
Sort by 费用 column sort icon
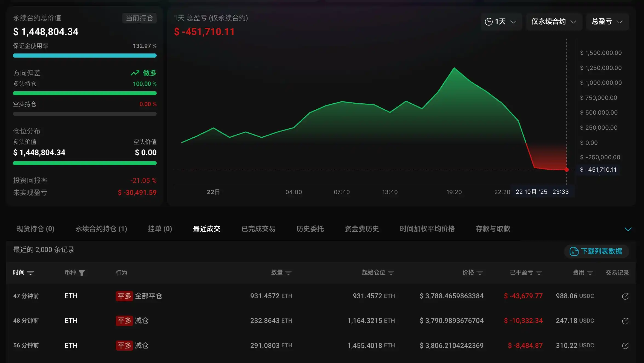click(x=590, y=273)
